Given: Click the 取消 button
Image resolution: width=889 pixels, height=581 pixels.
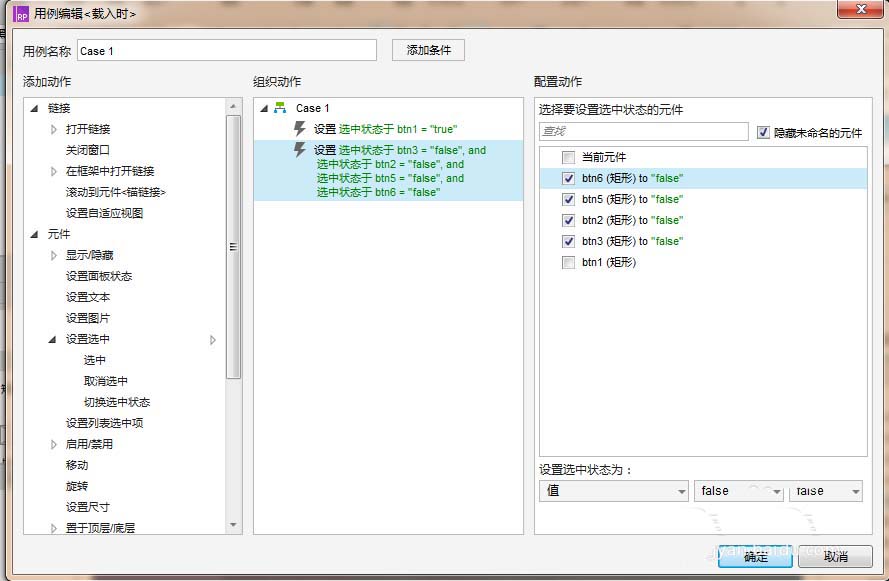Looking at the screenshot, I should click(x=835, y=557).
